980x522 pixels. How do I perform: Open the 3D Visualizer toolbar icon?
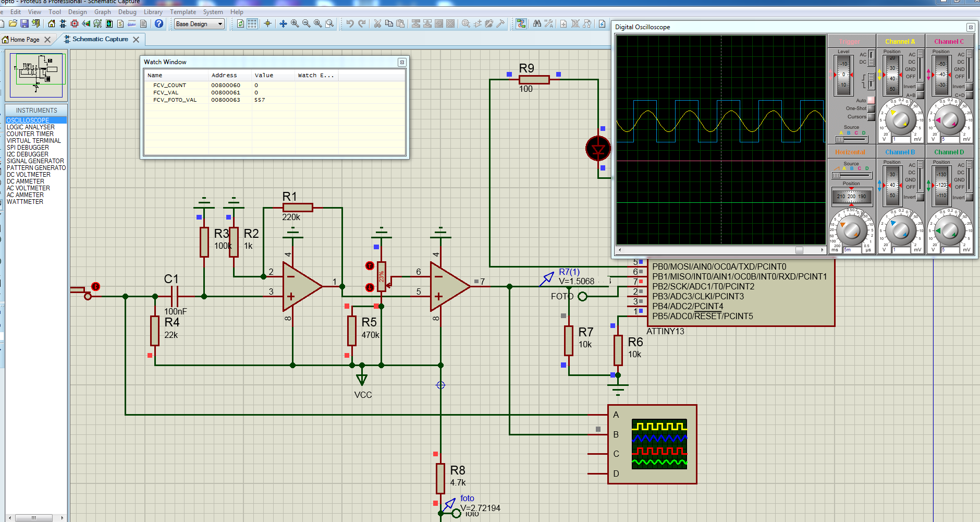click(85, 23)
